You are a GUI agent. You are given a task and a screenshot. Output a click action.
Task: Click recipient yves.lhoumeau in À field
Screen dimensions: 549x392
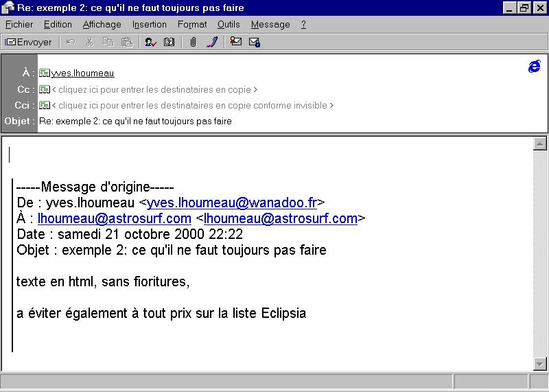(82, 73)
